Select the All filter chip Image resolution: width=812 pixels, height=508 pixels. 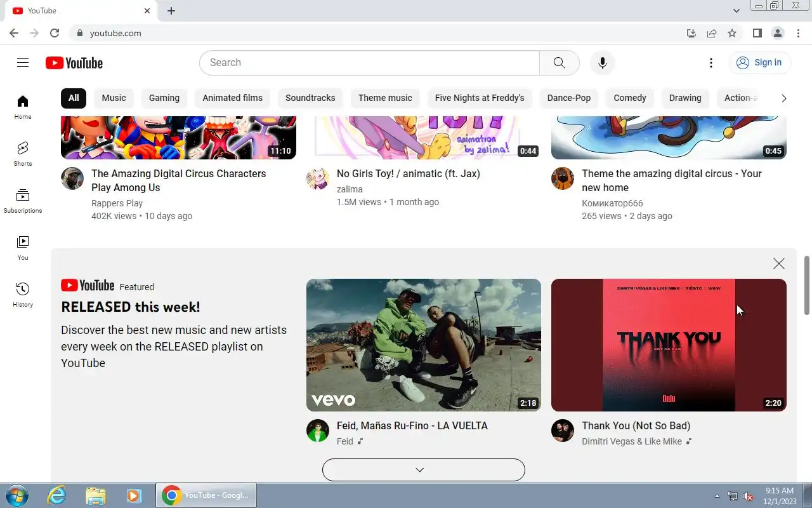(74, 98)
